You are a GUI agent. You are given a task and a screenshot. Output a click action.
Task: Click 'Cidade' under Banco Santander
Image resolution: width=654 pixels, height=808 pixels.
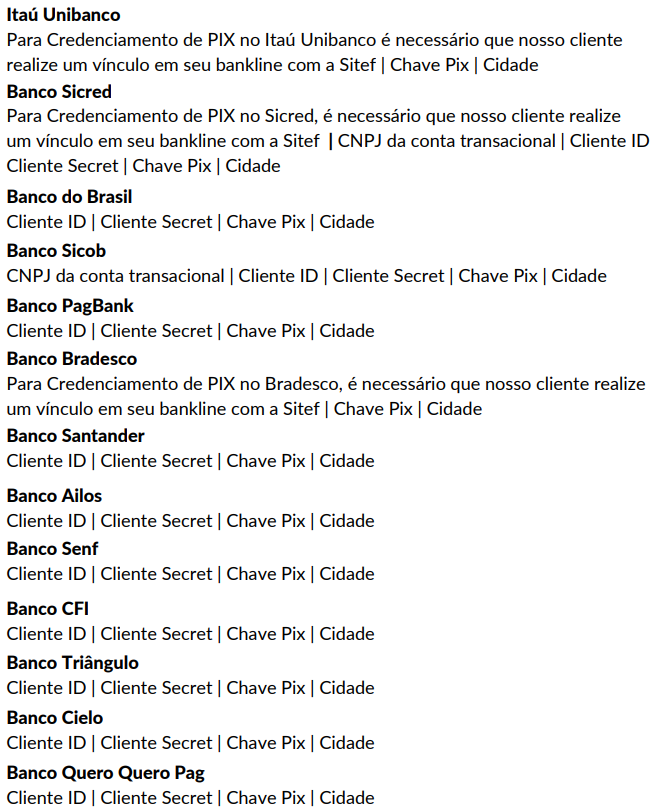click(347, 461)
